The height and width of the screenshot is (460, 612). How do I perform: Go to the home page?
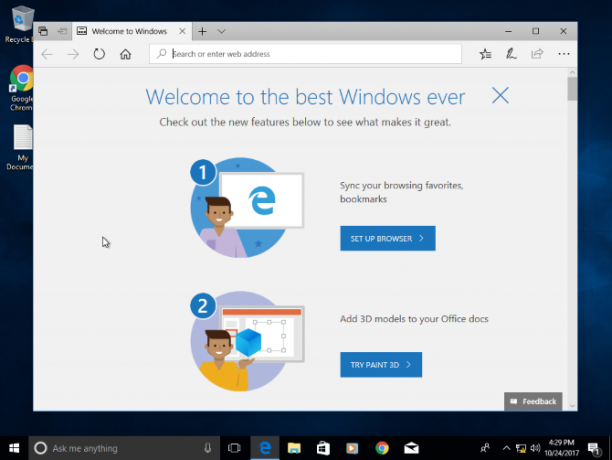pyautogui.click(x=125, y=54)
